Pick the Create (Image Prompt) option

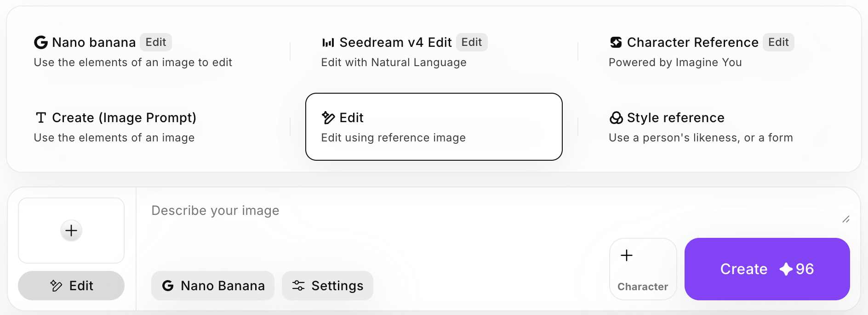(124, 127)
